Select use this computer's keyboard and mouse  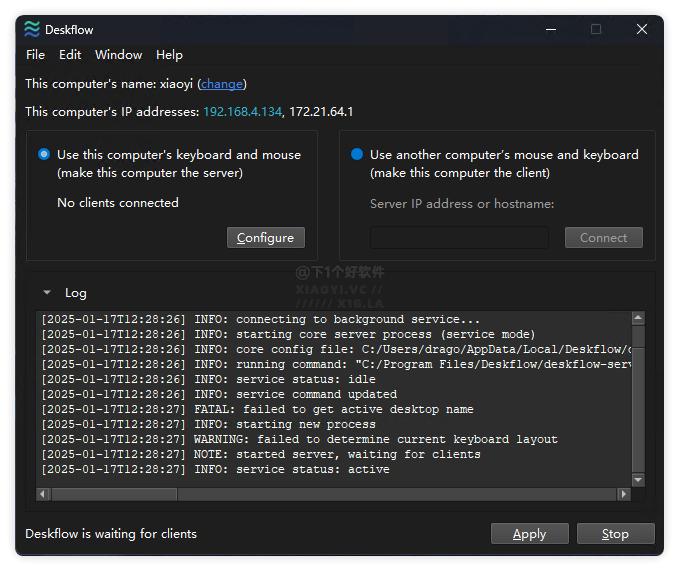(44, 155)
